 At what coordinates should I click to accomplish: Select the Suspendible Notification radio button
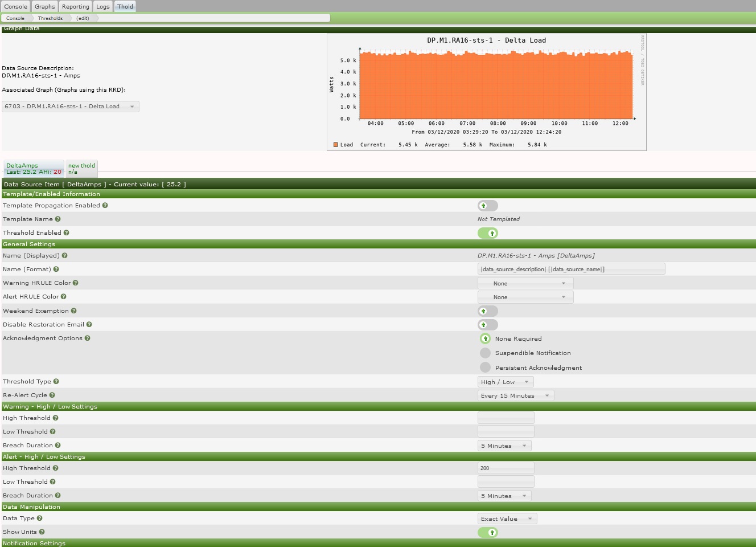(x=485, y=353)
